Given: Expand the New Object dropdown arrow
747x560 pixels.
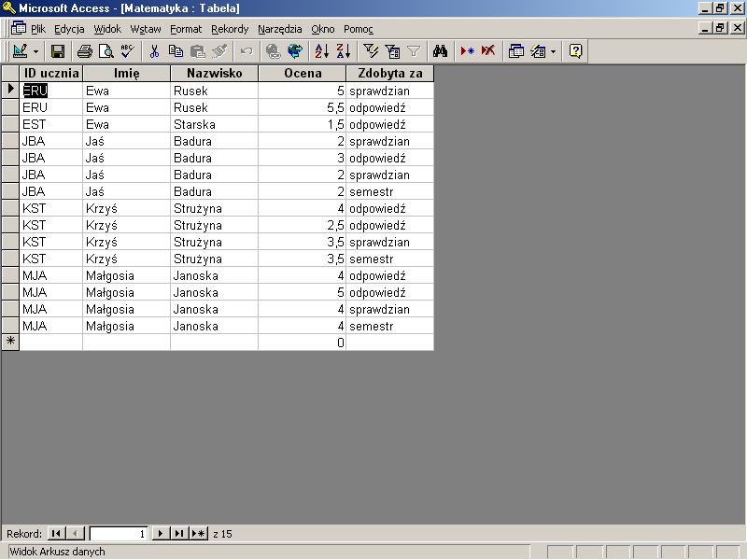Looking at the screenshot, I should pyautogui.click(x=553, y=51).
